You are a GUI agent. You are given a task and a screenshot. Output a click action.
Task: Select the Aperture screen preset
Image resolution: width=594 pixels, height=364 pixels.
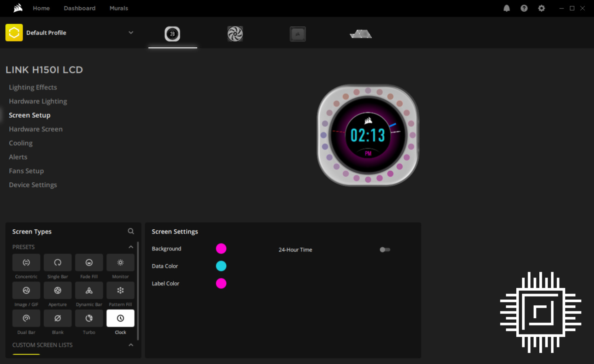pyautogui.click(x=57, y=291)
